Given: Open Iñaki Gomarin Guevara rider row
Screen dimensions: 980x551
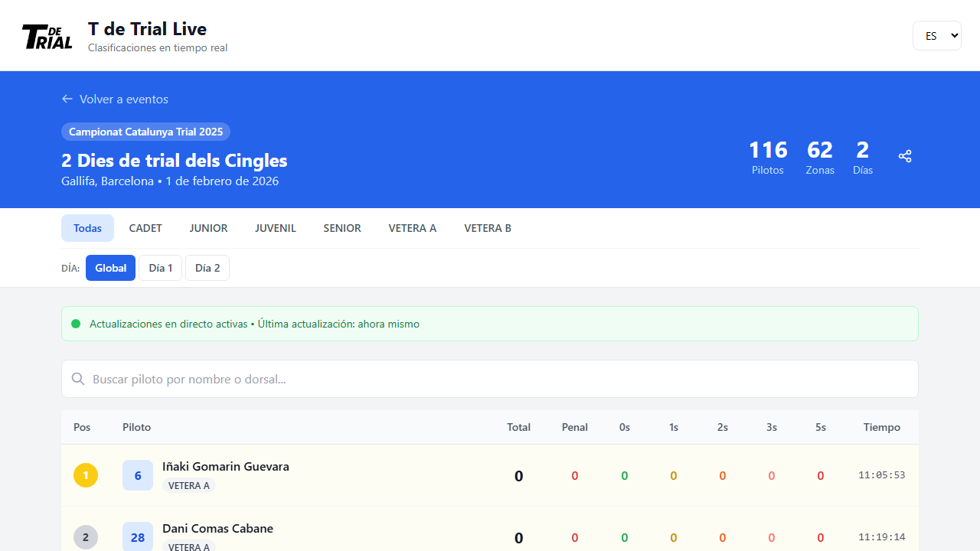Looking at the screenshot, I should click(226, 467).
